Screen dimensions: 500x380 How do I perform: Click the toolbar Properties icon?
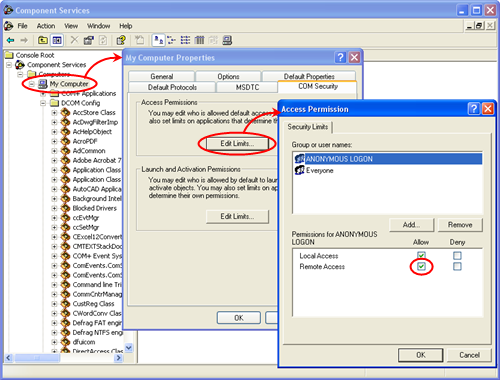(x=89, y=40)
